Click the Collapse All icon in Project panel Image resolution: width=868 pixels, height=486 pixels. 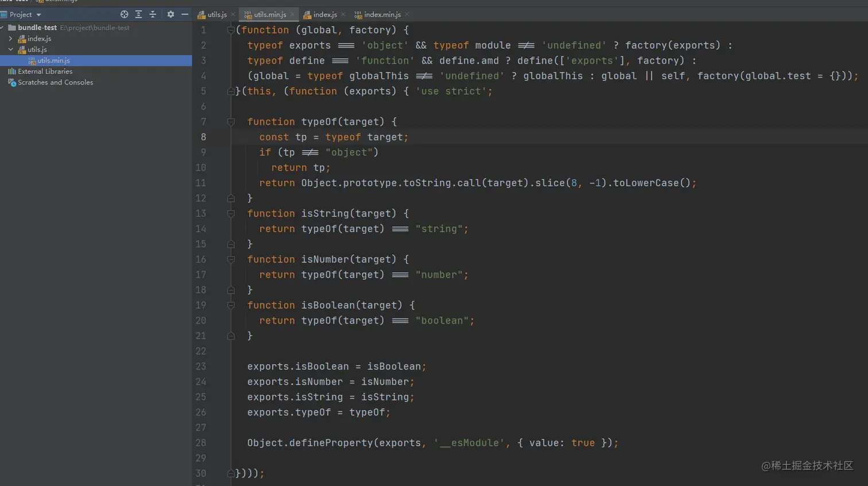point(153,14)
